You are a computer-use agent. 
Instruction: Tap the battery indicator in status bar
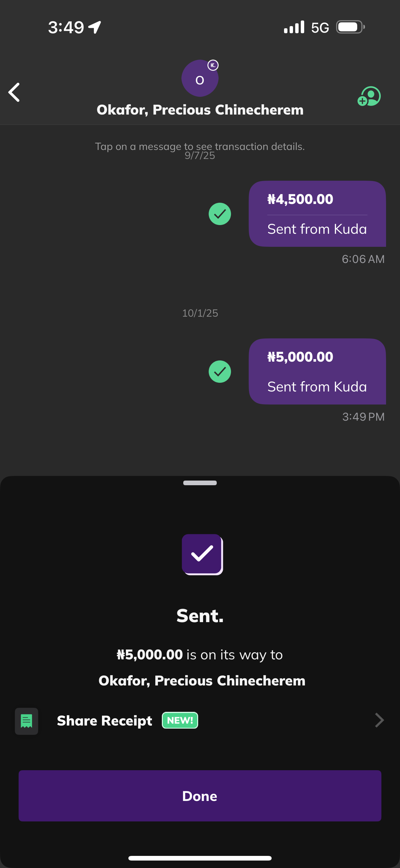[350, 27]
